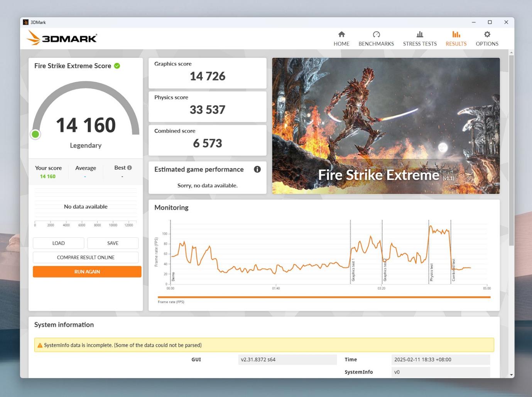Click the scrollbar down arrow
The image size is (532, 397).
pyautogui.click(x=511, y=375)
